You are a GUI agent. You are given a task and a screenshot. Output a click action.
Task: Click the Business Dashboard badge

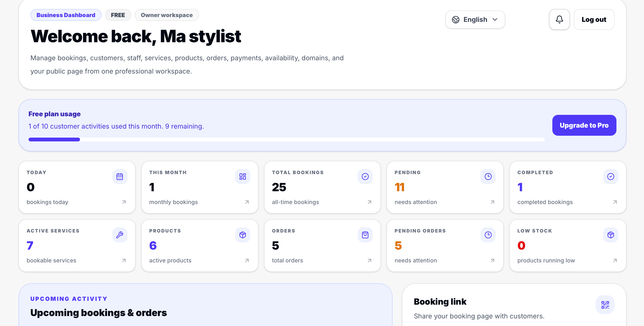click(66, 15)
